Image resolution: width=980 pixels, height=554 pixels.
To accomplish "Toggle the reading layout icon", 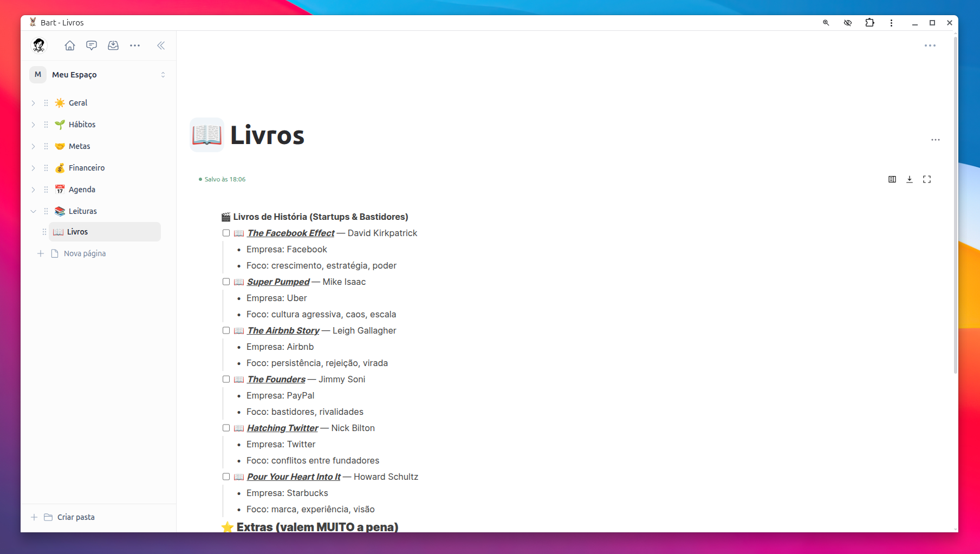I will 892,179.
